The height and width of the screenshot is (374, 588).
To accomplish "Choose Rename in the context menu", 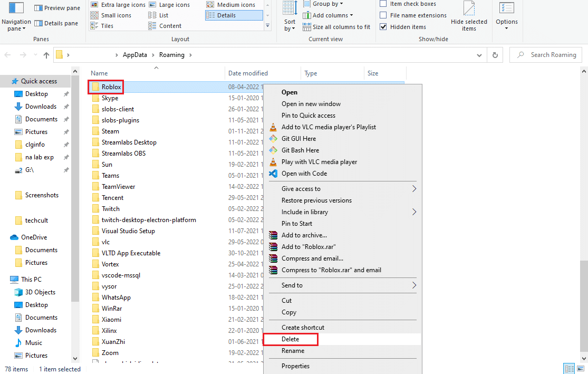I will point(293,351).
